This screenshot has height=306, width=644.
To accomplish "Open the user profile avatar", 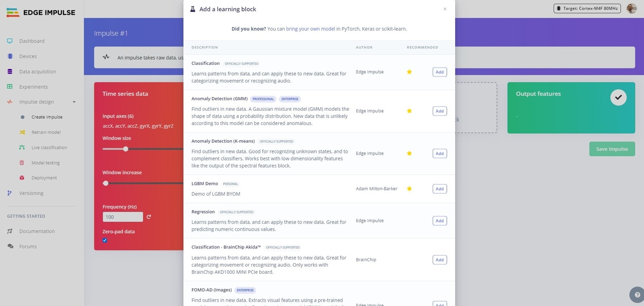I will point(632,8).
